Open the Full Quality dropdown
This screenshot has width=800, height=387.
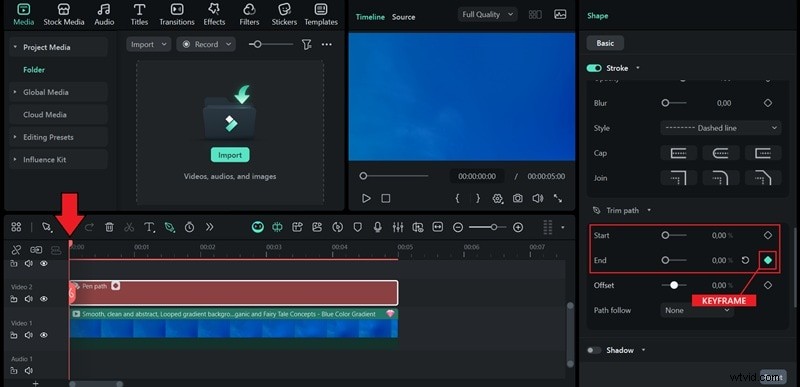tap(487, 14)
